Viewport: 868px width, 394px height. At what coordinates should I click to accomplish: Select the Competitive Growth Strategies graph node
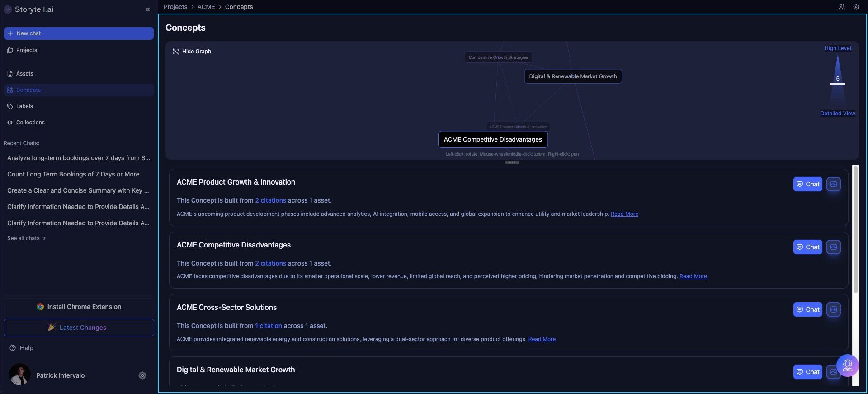(x=498, y=57)
